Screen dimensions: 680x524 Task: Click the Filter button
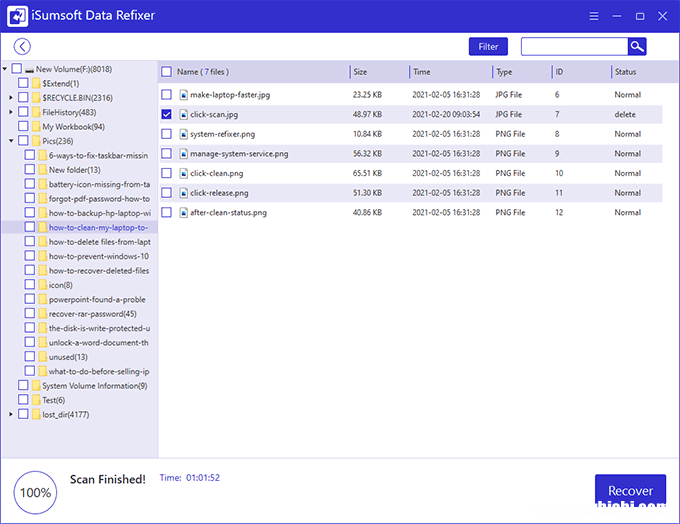[488, 46]
